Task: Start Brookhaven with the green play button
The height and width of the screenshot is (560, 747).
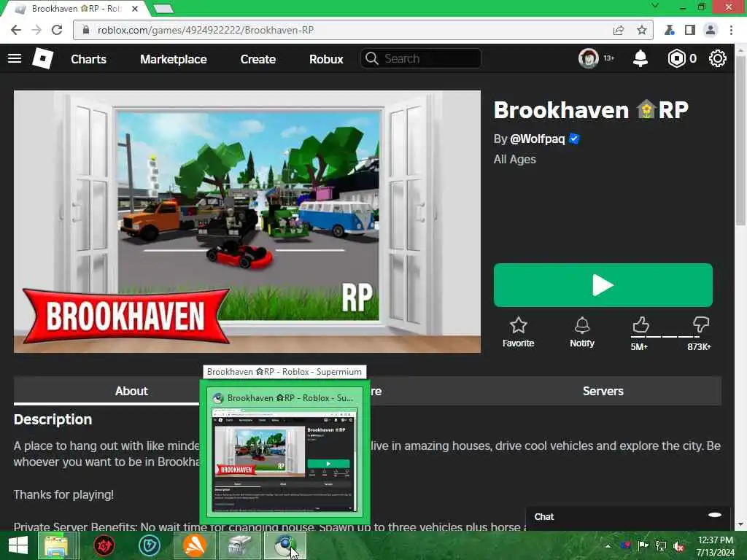Action: (x=603, y=285)
